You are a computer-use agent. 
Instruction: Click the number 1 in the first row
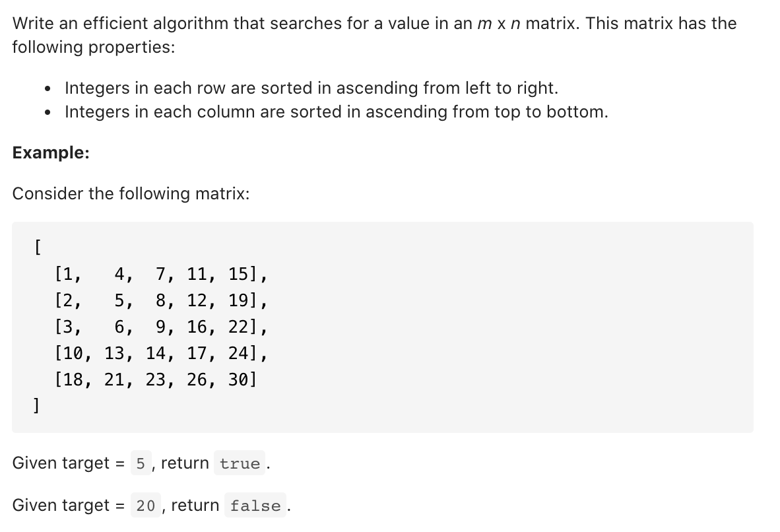(x=68, y=274)
